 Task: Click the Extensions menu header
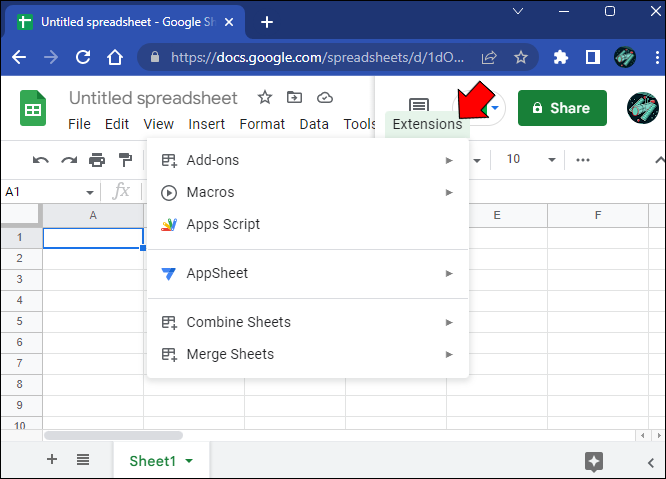427,124
